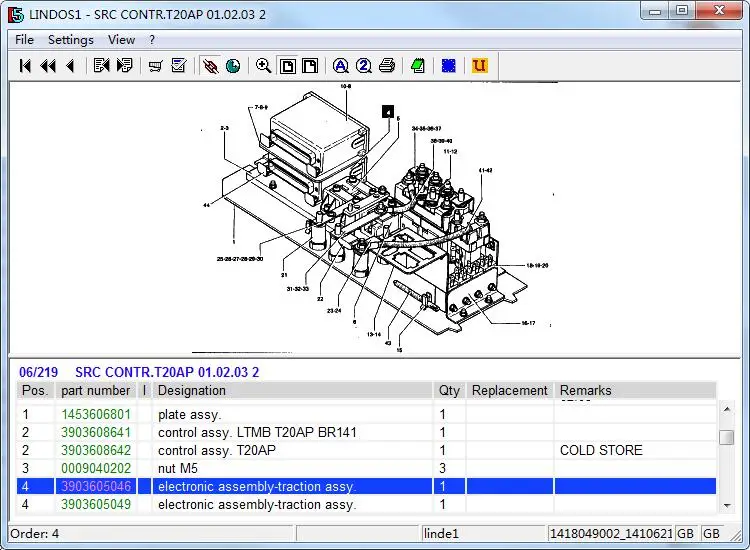
Task: Click the black 4 callout in diagram
Action: [388, 112]
